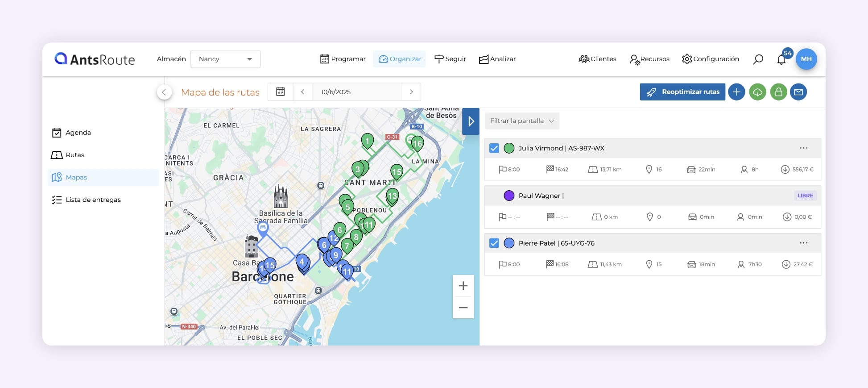
Task: Zoom in on the map
Action: click(463, 286)
